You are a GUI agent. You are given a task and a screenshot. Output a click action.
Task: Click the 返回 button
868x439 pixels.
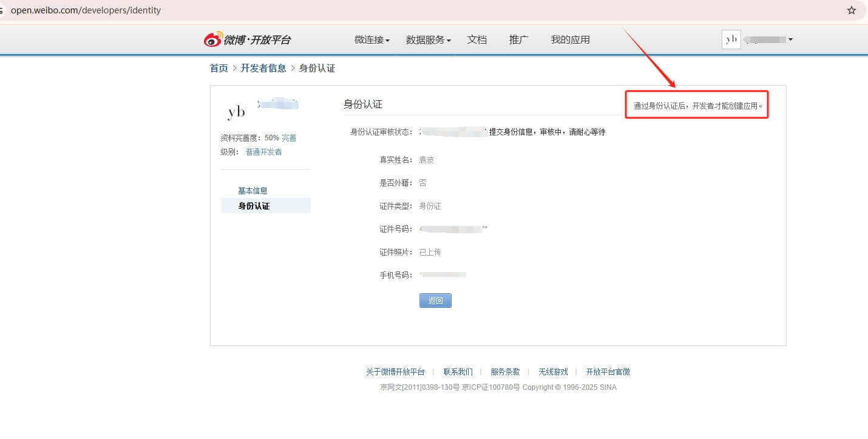tap(435, 301)
